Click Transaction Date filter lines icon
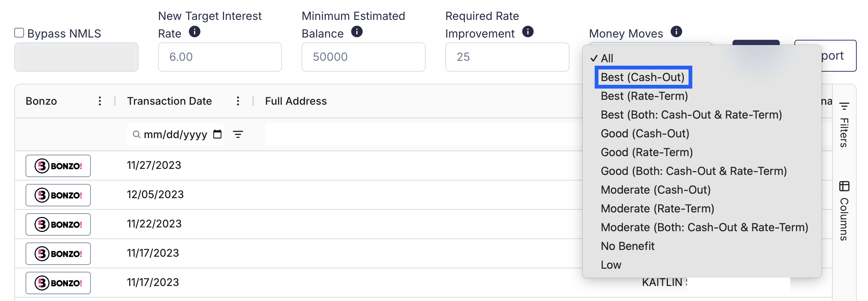This screenshot has width=868, height=301. click(x=238, y=134)
